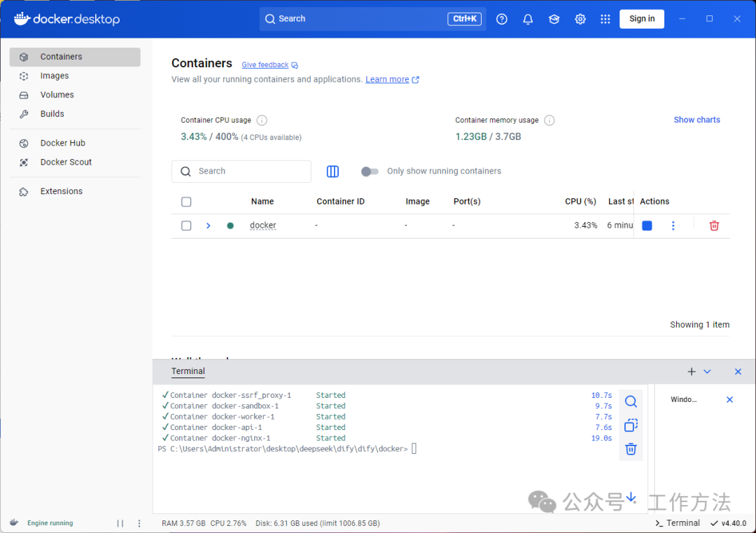Click the Volumes drive icon in sidebar
Viewport: 756px width, 533px height.
[x=24, y=95]
